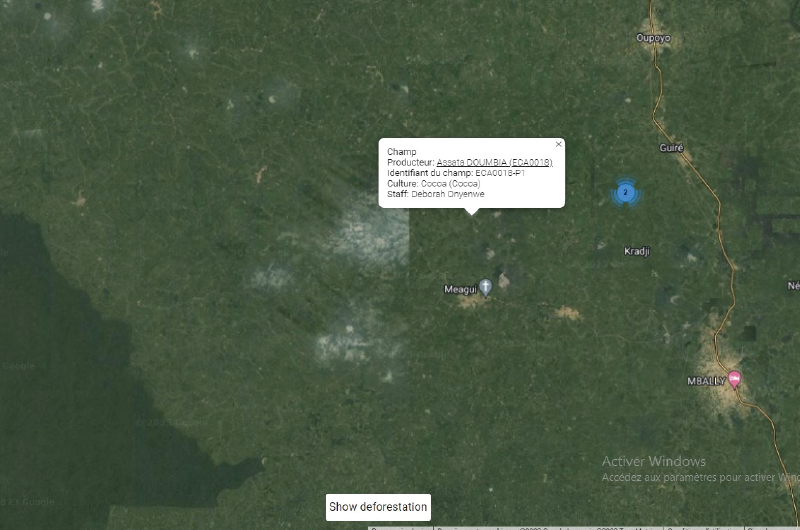Select the MBALLY town label
Screen dimensions: 800x530
tap(706, 381)
